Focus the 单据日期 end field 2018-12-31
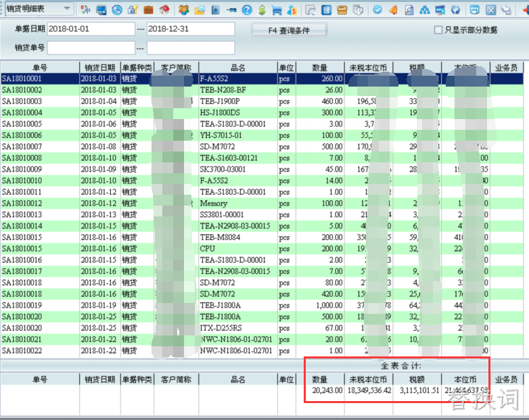529x420 pixels. click(191, 29)
